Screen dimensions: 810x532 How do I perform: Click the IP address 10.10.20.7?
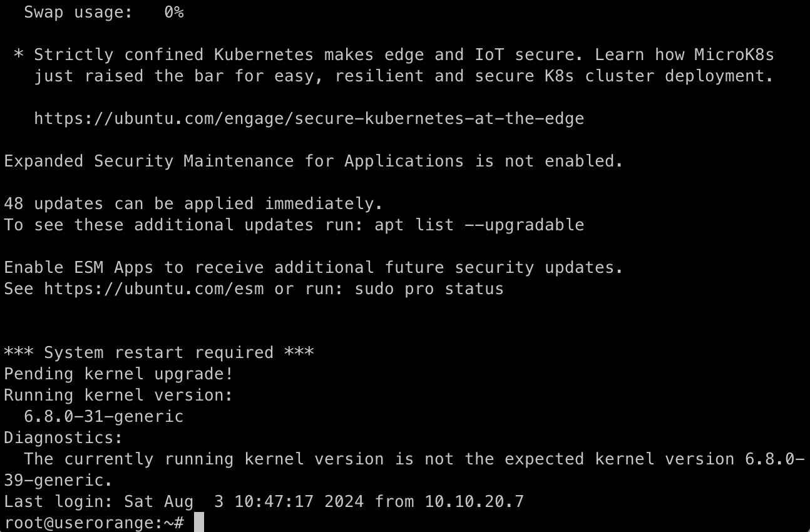(474, 501)
